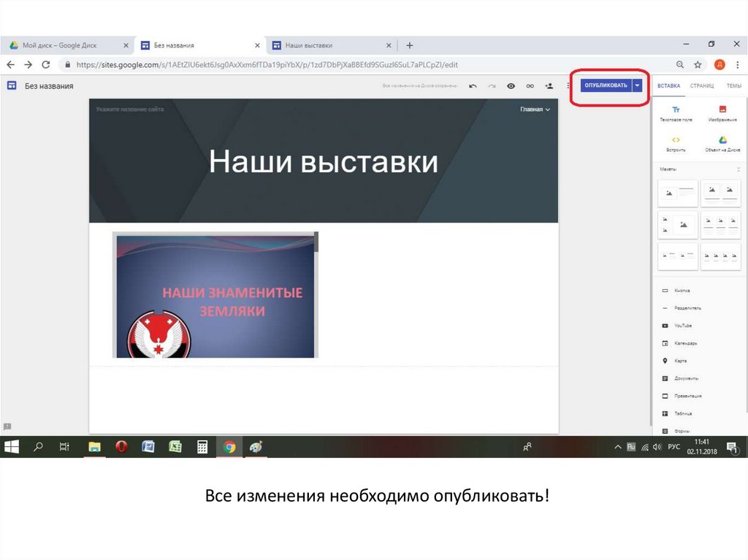Insert a Презентация slides item
This screenshot has width=748, height=560.
click(x=682, y=396)
